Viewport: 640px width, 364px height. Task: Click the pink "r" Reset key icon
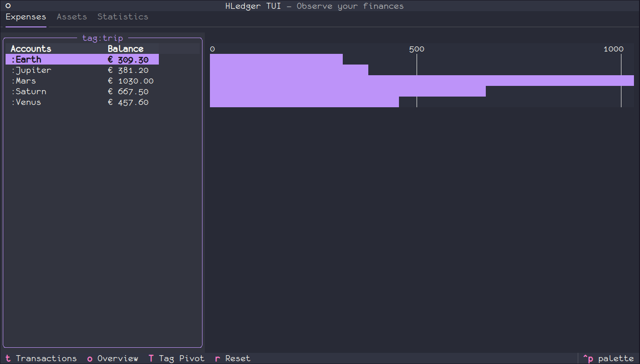click(217, 358)
